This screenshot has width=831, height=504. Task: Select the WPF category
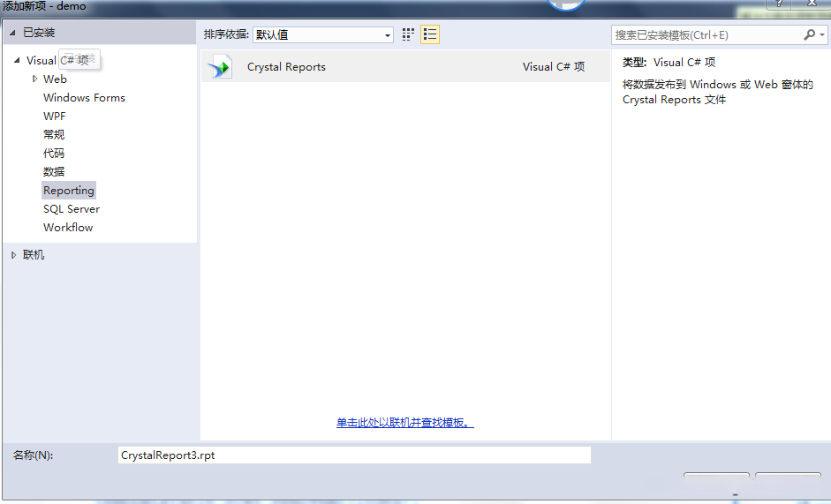coord(55,116)
